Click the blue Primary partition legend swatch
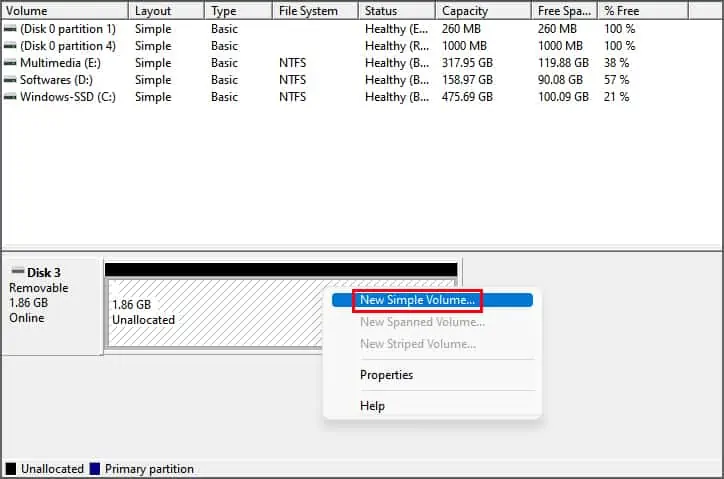 (95, 468)
